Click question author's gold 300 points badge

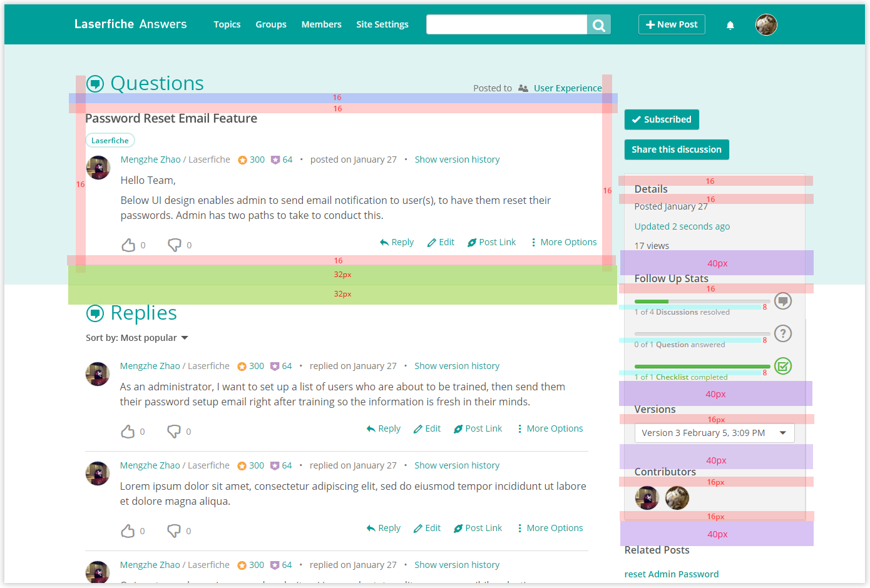coord(252,160)
